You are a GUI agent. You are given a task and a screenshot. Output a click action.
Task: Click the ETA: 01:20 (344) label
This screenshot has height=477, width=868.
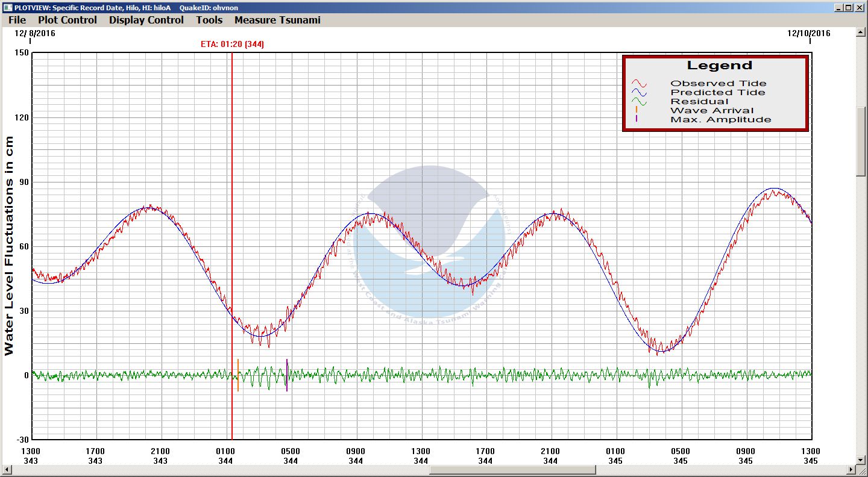coord(232,44)
